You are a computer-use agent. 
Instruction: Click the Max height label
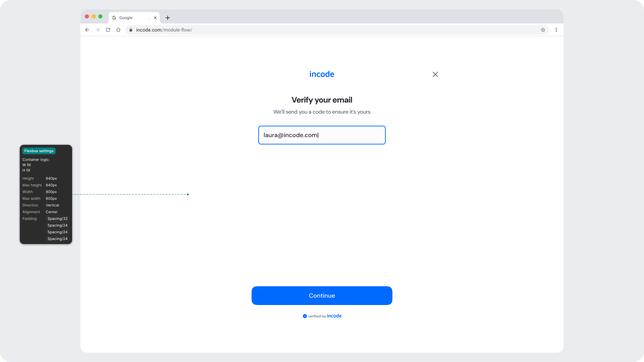pyautogui.click(x=32, y=185)
